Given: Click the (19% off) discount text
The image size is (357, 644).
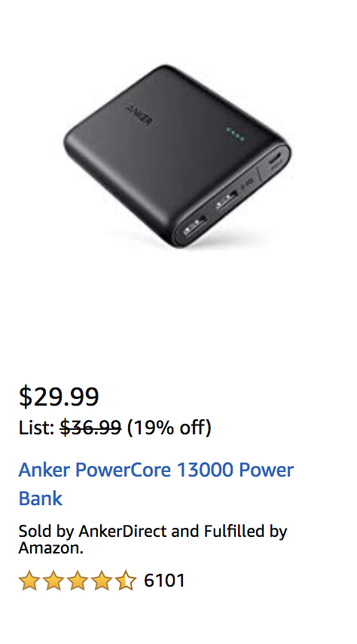Looking at the screenshot, I should 169,428.
